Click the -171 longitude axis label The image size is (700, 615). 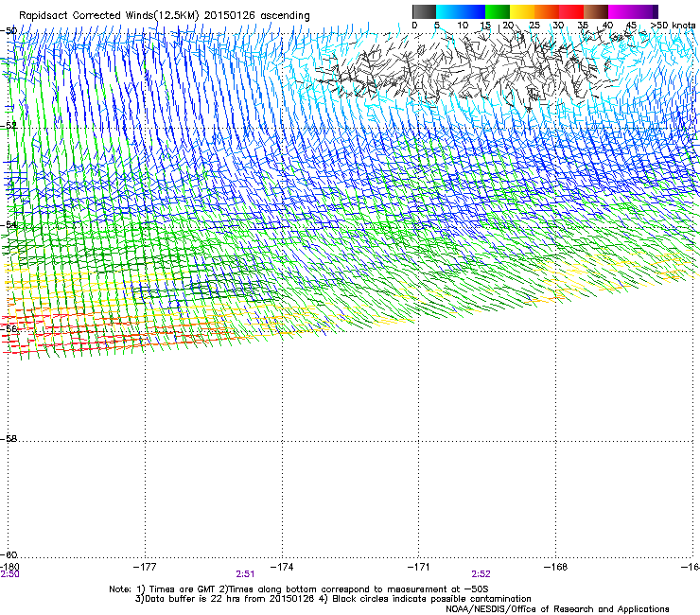pos(419,567)
